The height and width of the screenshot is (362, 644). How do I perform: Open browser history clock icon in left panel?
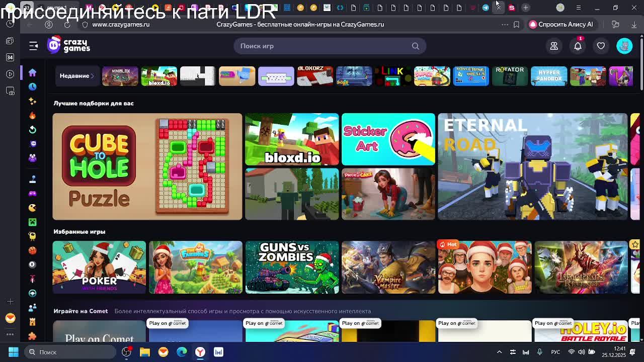point(10,24)
